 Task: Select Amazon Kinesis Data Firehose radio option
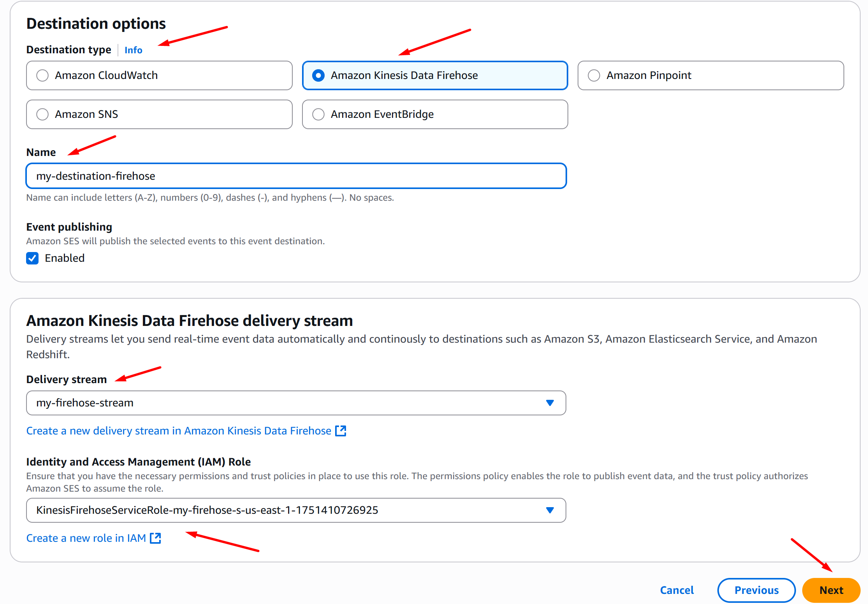pos(318,75)
